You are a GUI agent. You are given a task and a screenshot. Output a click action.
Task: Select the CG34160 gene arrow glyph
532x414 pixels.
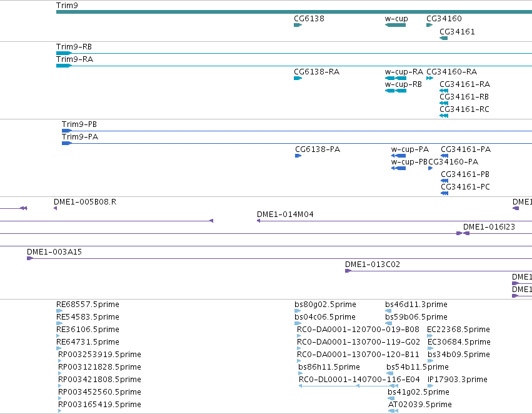[429, 25]
